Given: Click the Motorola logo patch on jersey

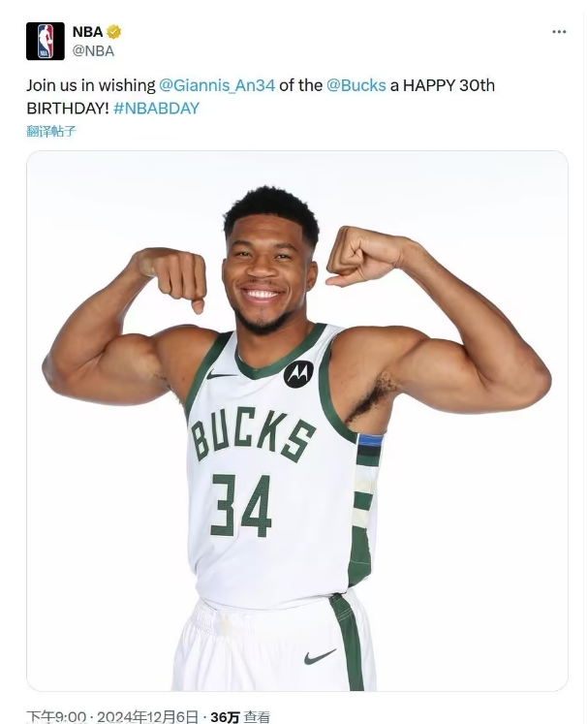Looking at the screenshot, I should click(298, 373).
